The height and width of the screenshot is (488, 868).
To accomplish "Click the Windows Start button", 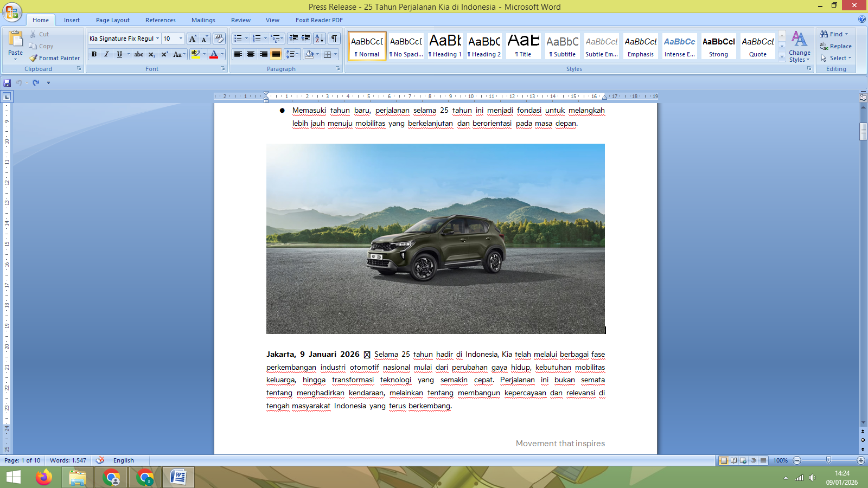I will (13, 478).
